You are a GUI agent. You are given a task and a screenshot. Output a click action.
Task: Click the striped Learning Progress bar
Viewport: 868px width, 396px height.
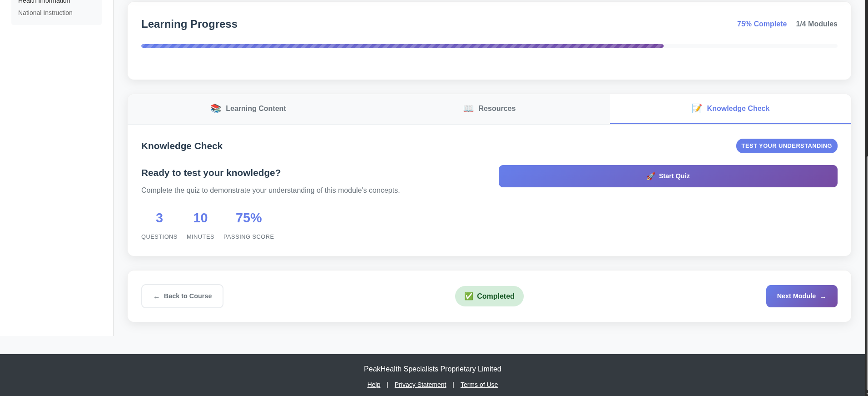[x=402, y=46]
